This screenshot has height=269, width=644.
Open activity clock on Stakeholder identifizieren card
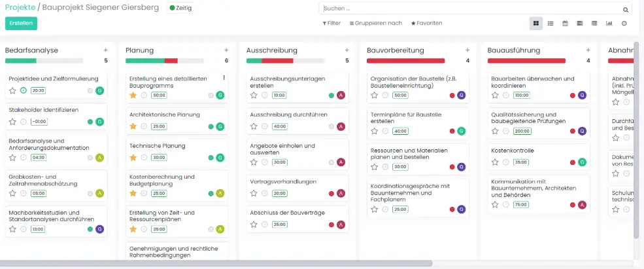24,122
